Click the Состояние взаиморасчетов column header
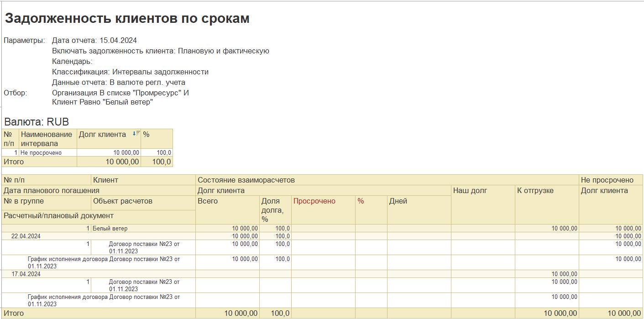Image resolution: width=644 pixels, height=319 pixels. pyautogui.click(x=387, y=180)
